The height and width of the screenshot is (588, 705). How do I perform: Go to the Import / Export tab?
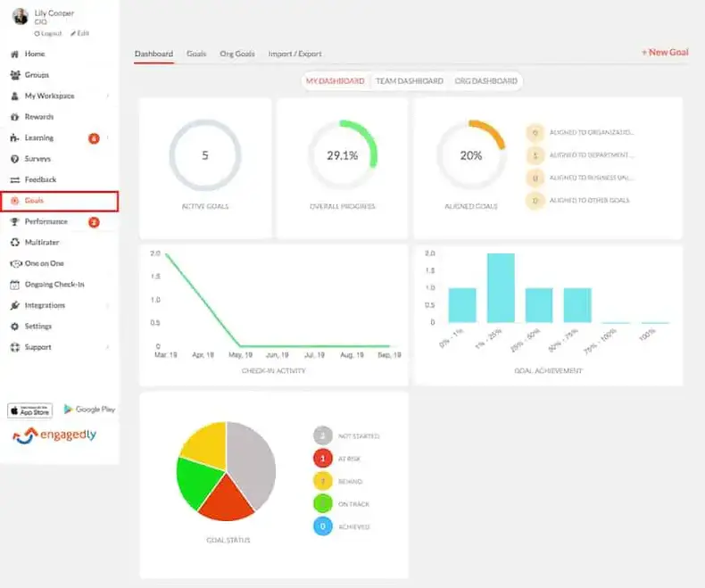coord(294,54)
